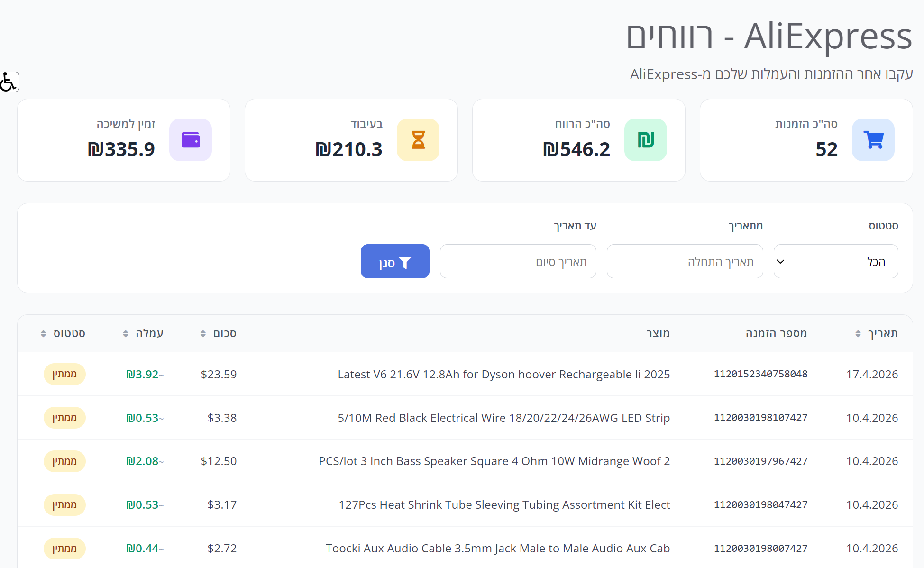The width and height of the screenshot is (924, 568).
Task: Click the accessibility wheelchair icon
Action: click(9, 82)
